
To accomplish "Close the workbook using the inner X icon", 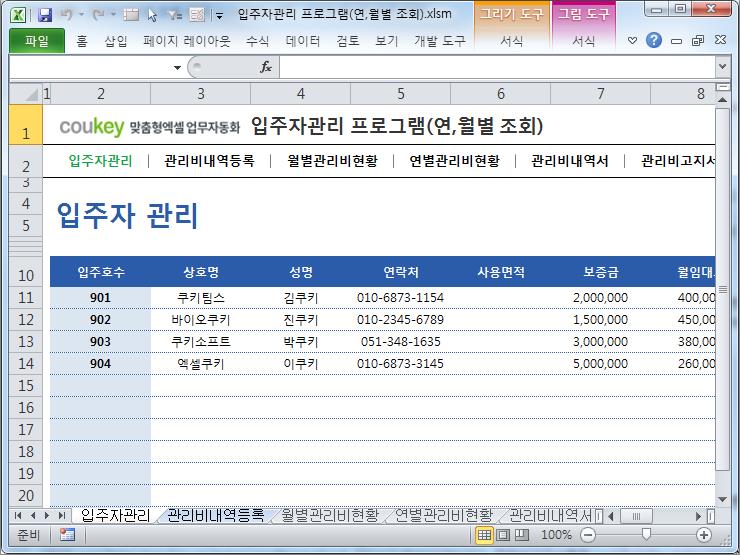I will [720, 40].
